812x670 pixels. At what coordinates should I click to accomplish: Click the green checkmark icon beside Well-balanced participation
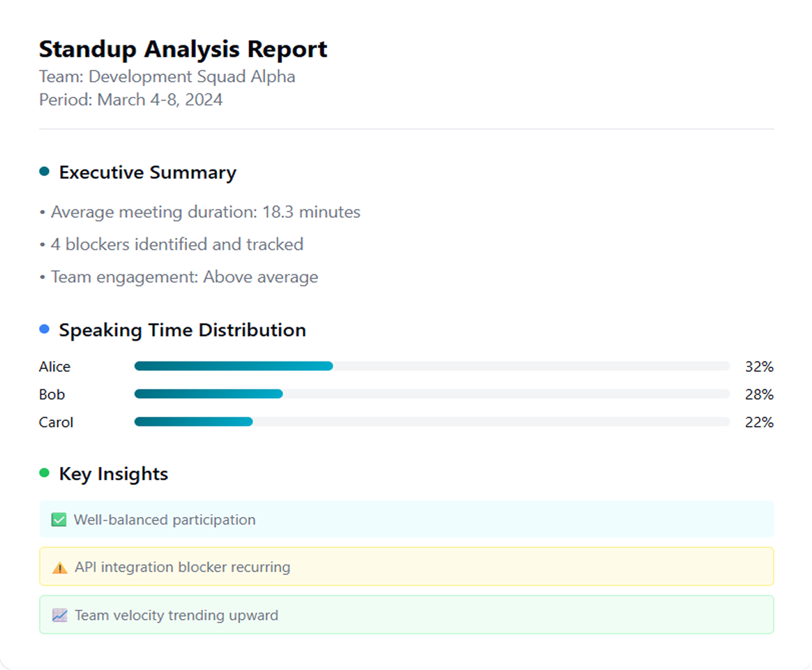click(59, 520)
